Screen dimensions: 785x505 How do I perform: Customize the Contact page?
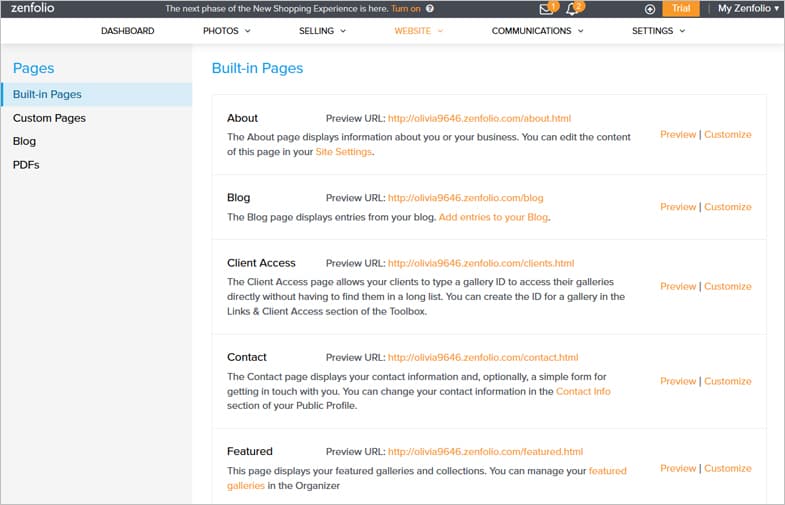[x=728, y=381]
